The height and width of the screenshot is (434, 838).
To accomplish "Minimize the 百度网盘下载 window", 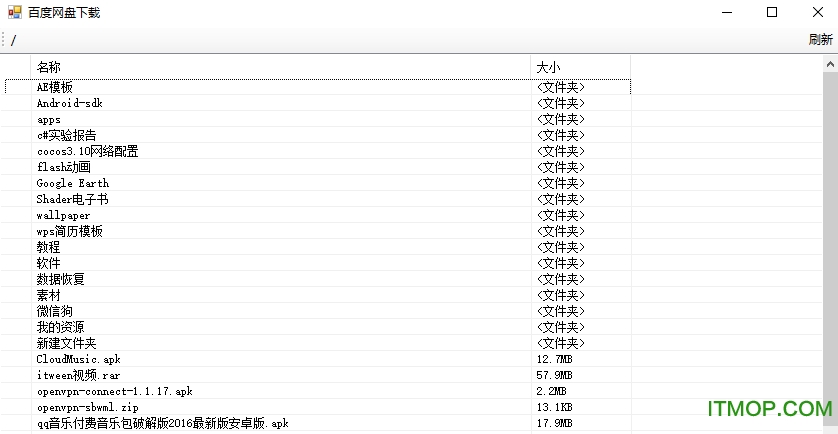I will coord(726,12).
